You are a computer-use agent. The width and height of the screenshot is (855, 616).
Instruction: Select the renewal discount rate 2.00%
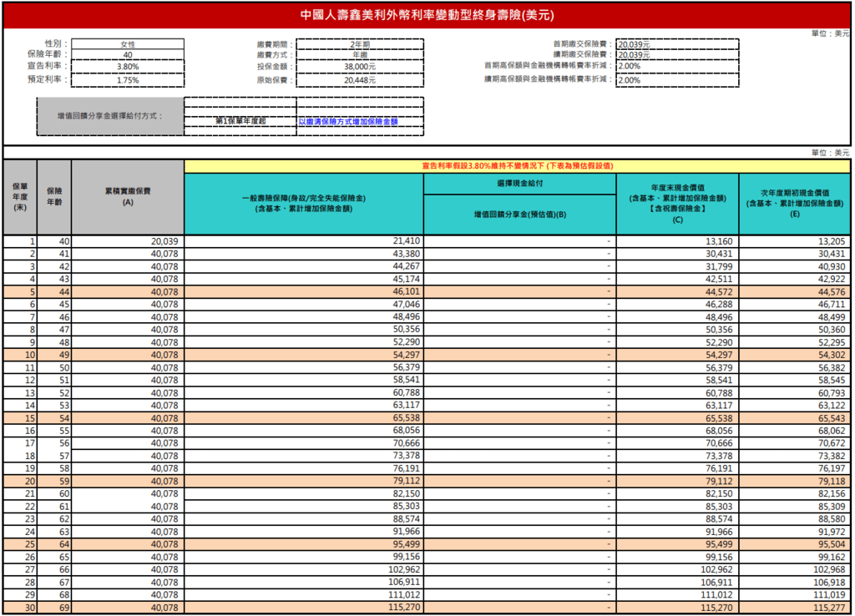[677, 80]
